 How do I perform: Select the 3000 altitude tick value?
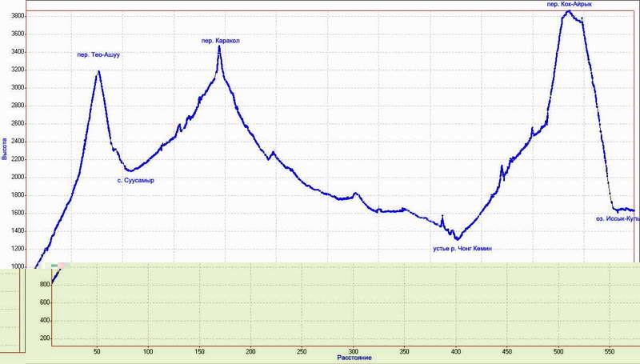tap(18, 88)
